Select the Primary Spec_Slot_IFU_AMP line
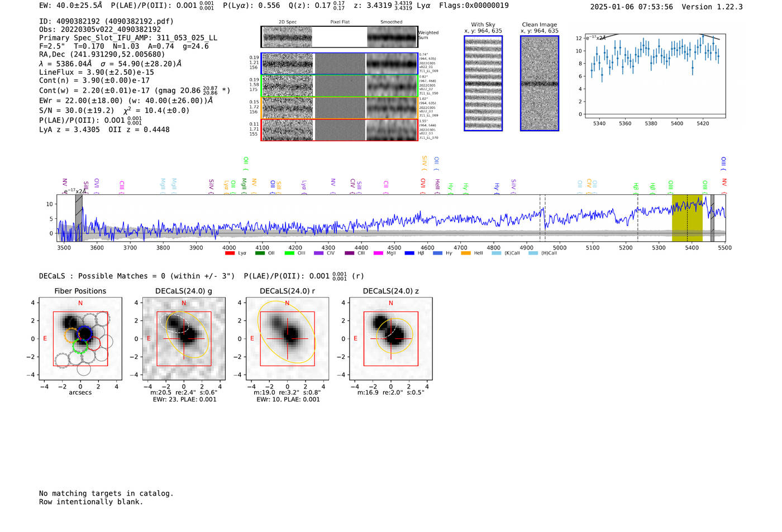 pyautogui.click(x=128, y=38)
